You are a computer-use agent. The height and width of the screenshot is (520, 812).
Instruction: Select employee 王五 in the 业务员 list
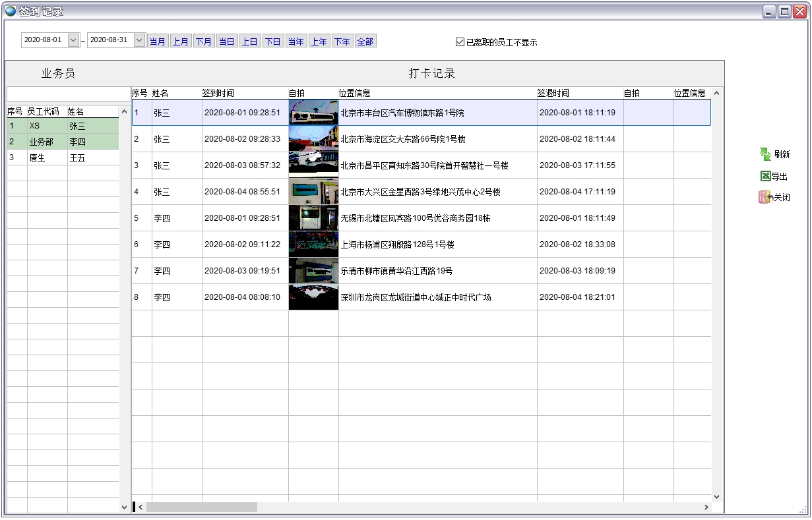(77, 158)
